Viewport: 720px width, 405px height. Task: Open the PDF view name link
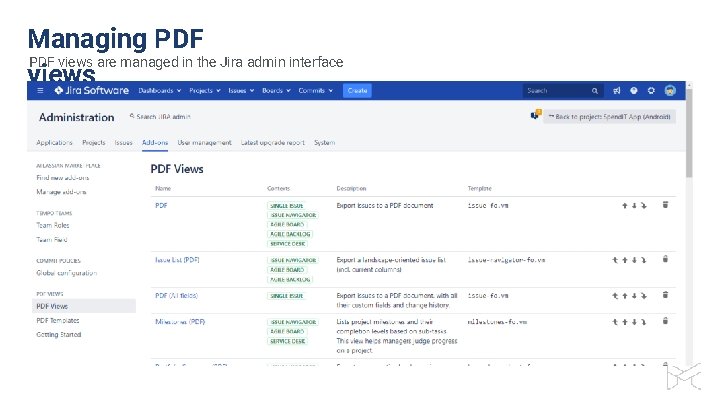pyautogui.click(x=161, y=205)
